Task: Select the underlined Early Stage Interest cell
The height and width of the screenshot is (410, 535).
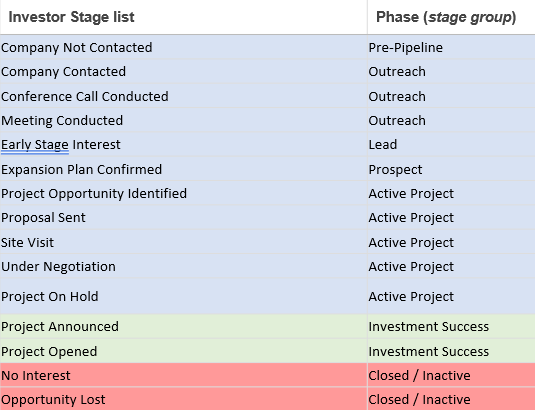Action: tap(184, 145)
